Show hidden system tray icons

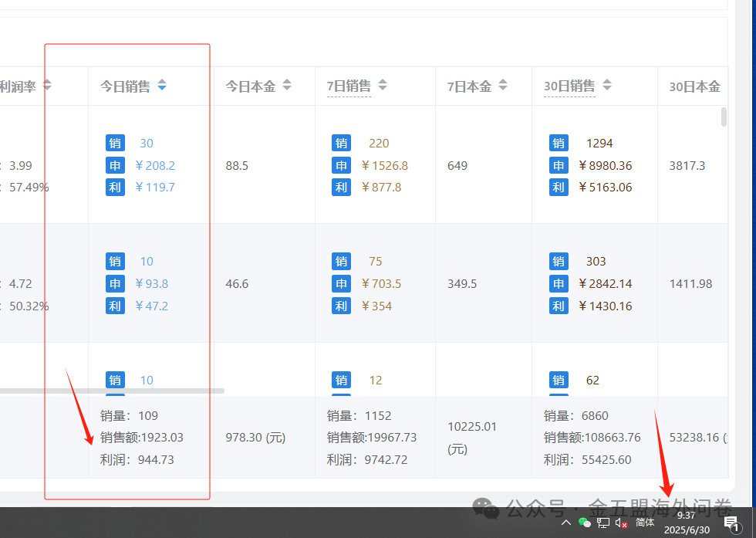(566, 523)
